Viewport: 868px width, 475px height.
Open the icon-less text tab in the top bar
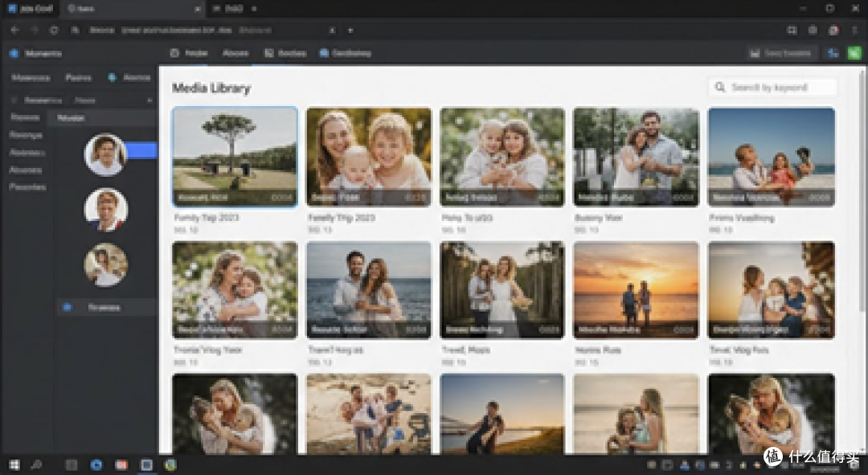pos(235,53)
